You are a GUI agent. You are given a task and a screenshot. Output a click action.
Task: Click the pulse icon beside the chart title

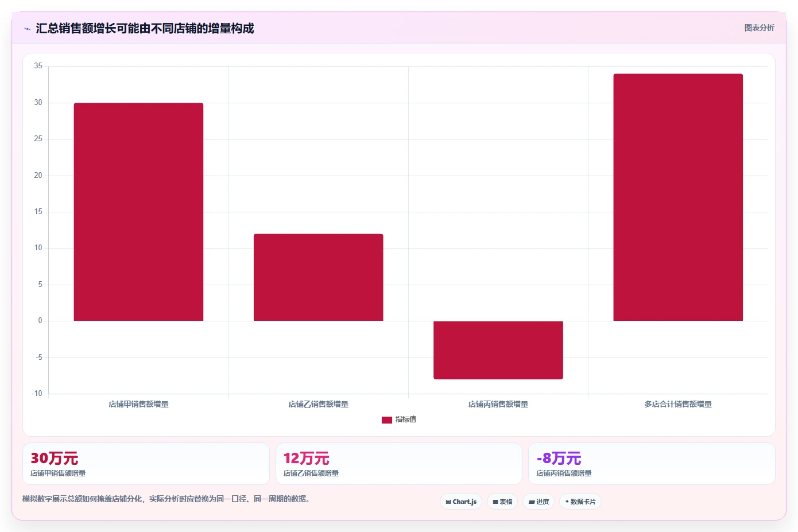click(27, 29)
